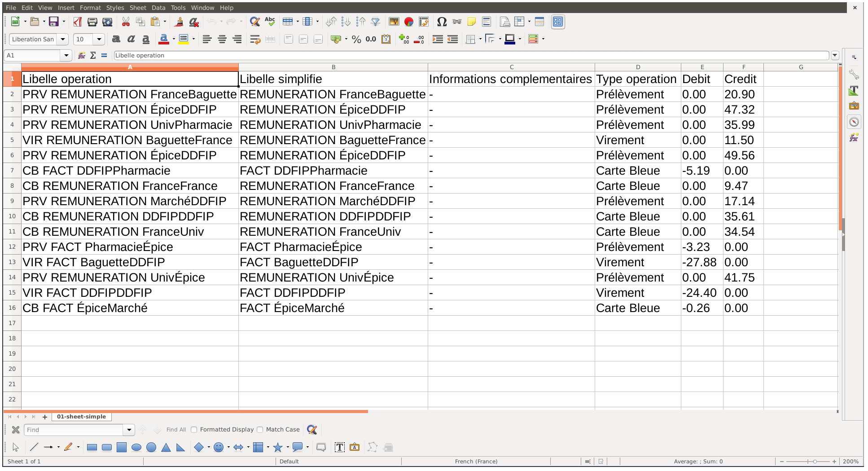Image resolution: width=868 pixels, height=471 pixels.
Task: Select the Sum function icon
Action: (93, 55)
